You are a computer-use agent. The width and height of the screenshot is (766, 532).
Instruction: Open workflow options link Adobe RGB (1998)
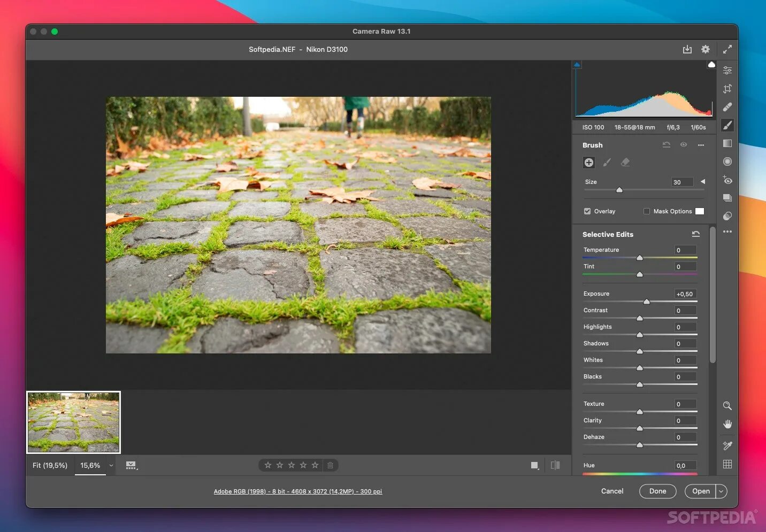(298, 491)
